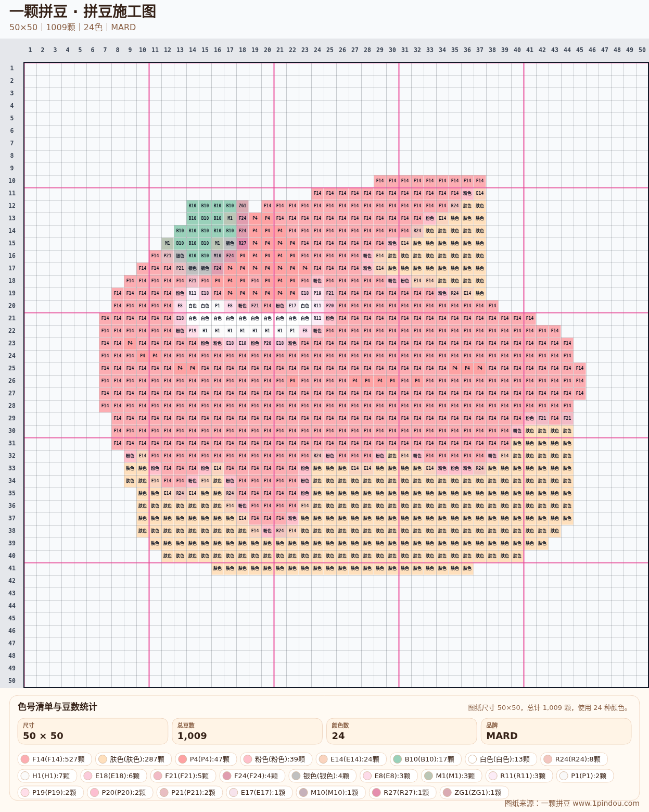
Task: Select the 尺寸 50 × 50 stat card
Action: [93, 731]
